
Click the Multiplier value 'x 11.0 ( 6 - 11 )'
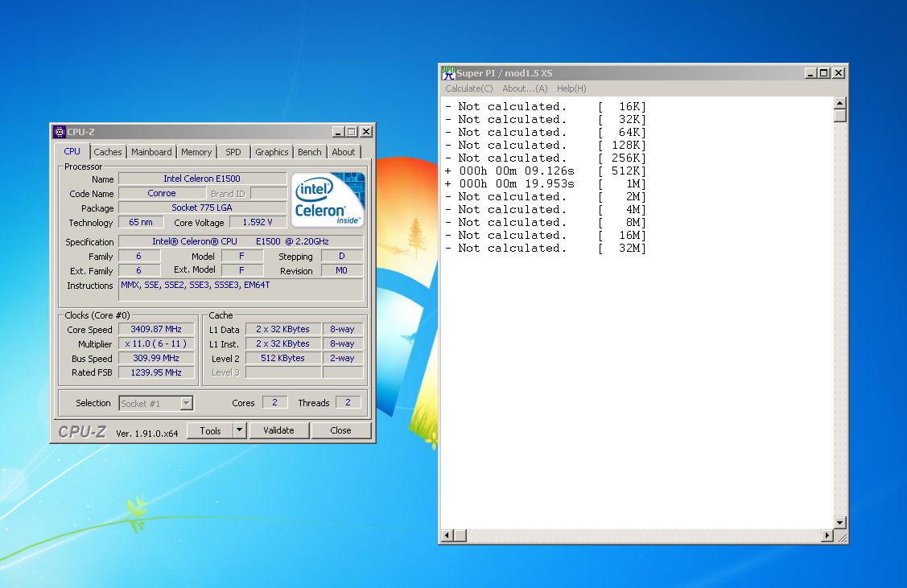click(156, 343)
